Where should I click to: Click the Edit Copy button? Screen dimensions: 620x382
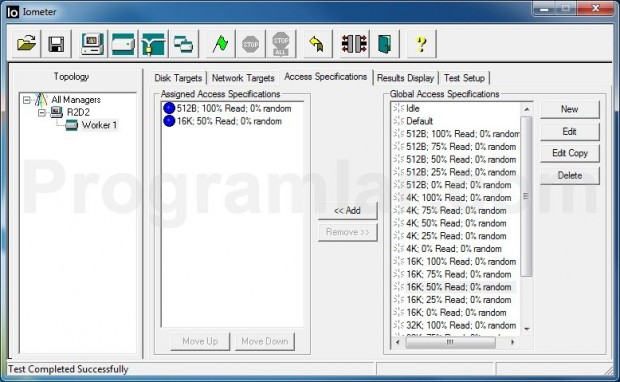coord(570,153)
